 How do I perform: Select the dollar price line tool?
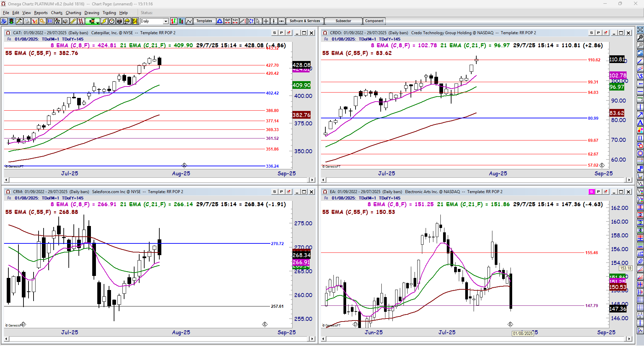pos(640,76)
